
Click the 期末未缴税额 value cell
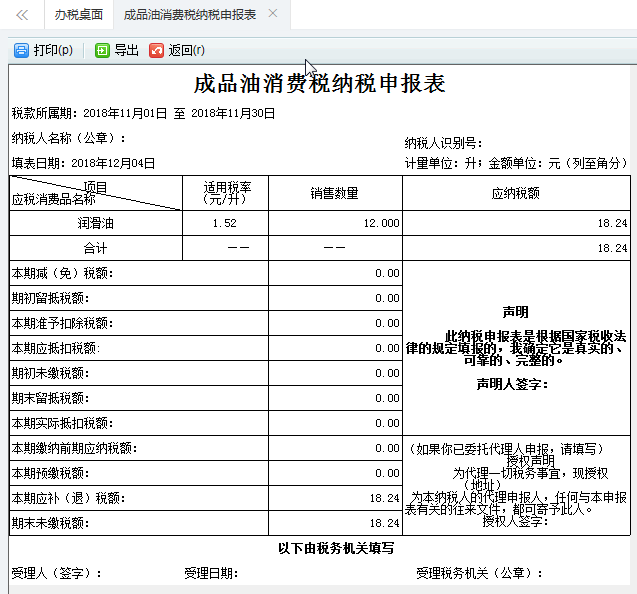click(335, 523)
